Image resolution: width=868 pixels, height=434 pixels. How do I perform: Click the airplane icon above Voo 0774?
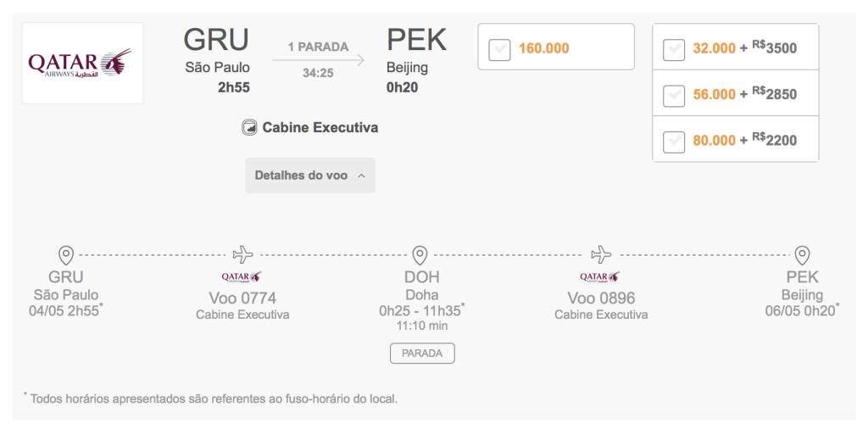tap(242, 254)
